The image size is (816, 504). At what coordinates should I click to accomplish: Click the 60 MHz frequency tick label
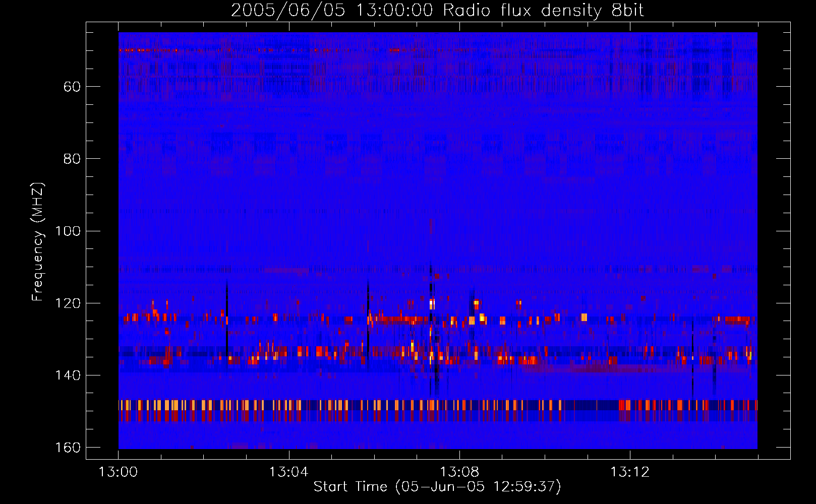72,87
